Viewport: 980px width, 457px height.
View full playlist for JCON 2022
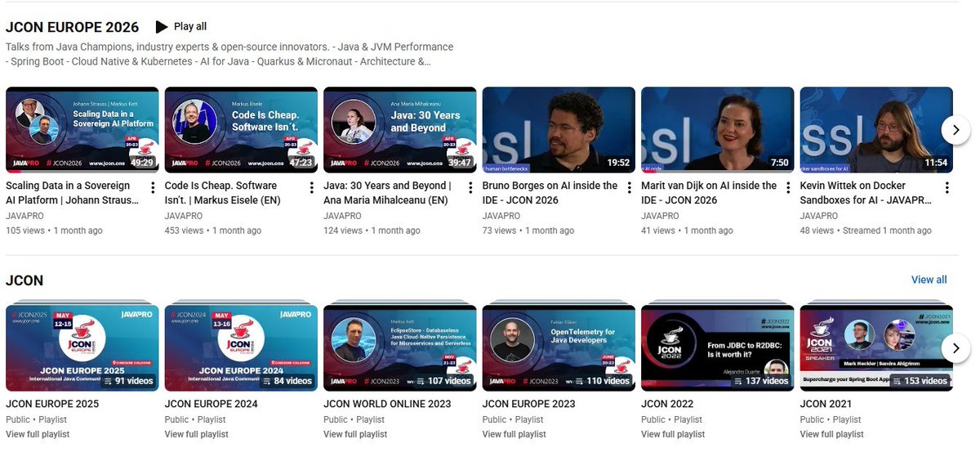(673, 434)
